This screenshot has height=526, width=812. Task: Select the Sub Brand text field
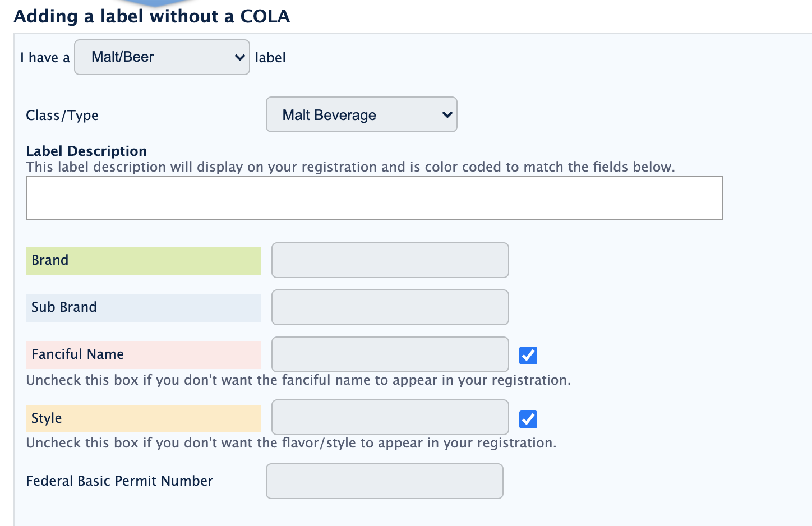[390, 307]
